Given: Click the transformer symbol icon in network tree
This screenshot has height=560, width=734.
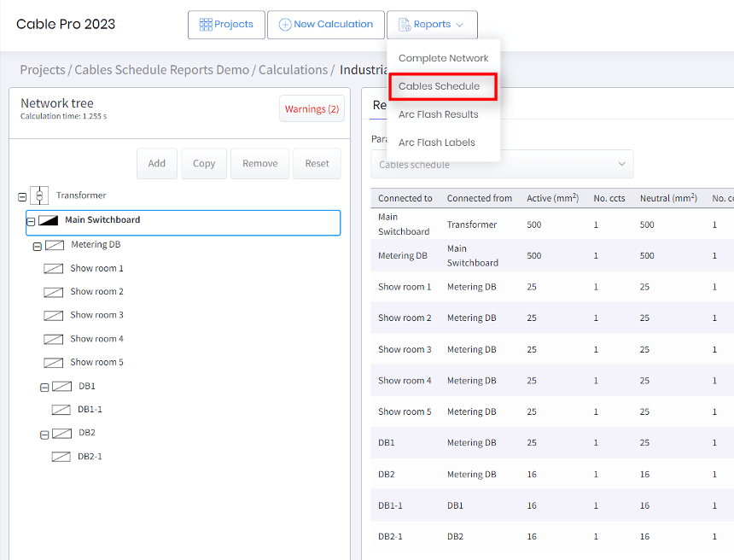Looking at the screenshot, I should (x=38, y=195).
